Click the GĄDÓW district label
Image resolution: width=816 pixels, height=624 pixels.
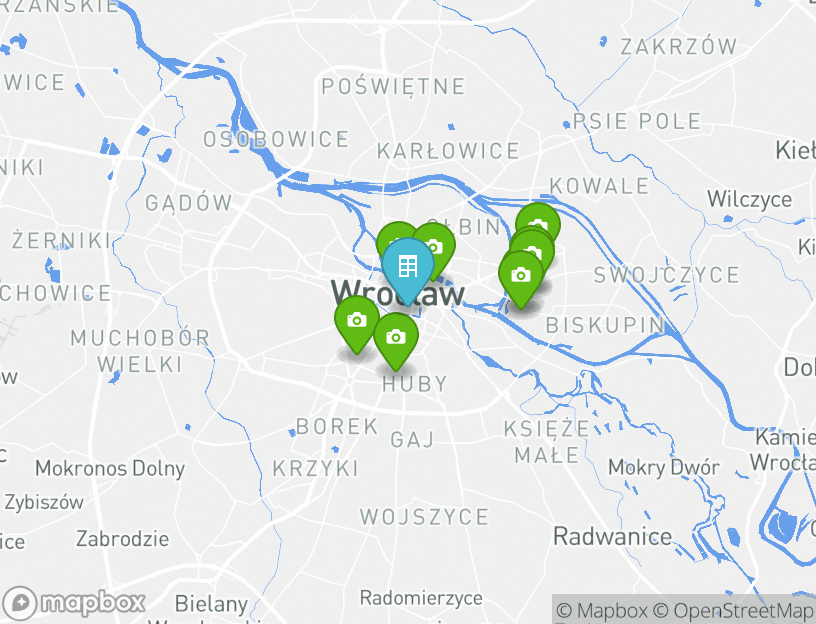(x=188, y=203)
